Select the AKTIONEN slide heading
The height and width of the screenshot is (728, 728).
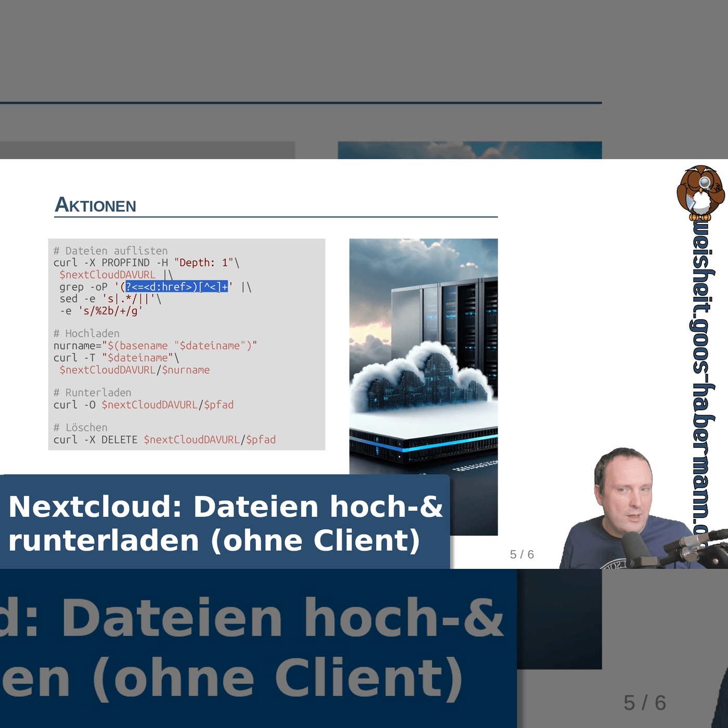click(96, 205)
